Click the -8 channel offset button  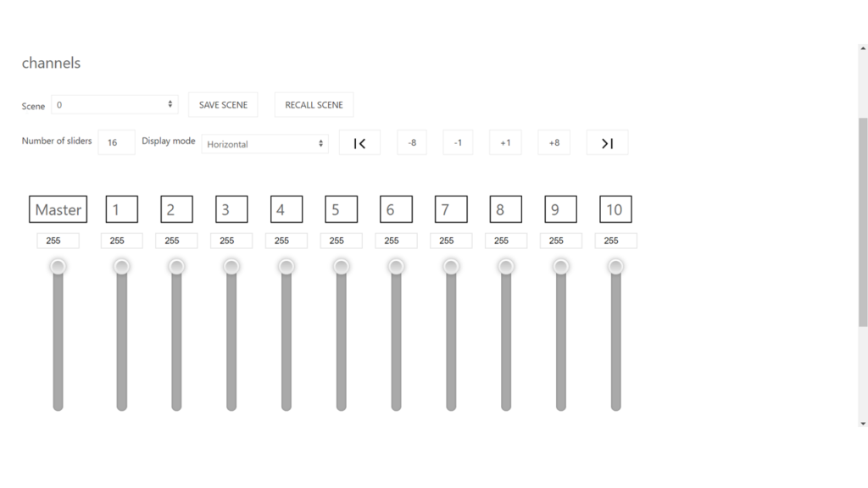point(412,142)
